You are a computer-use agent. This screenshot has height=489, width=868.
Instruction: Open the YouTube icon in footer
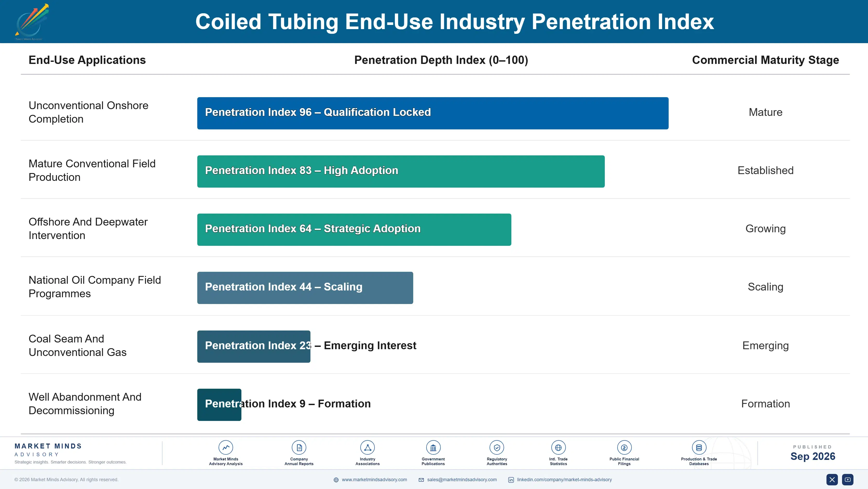point(848,480)
